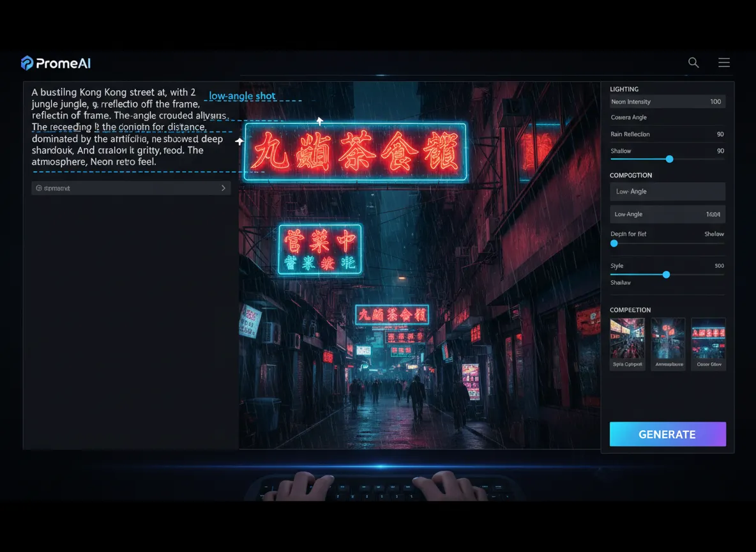This screenshot has height=552, width=756.
Task: Select the Rain Reflection row
Action: pos(667,134)
